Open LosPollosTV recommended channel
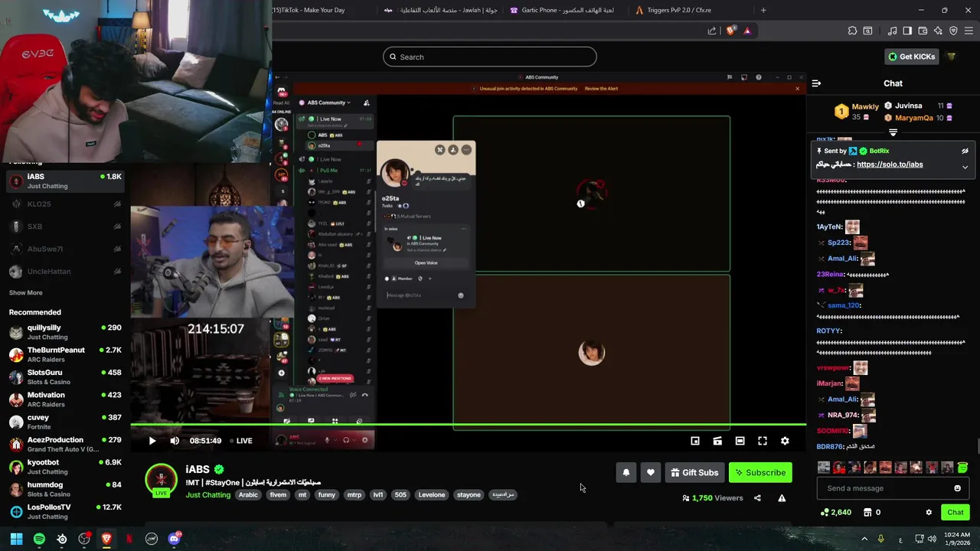Image resolution: width=980 pixels, height=551 pixels. [x=65, y=511]
